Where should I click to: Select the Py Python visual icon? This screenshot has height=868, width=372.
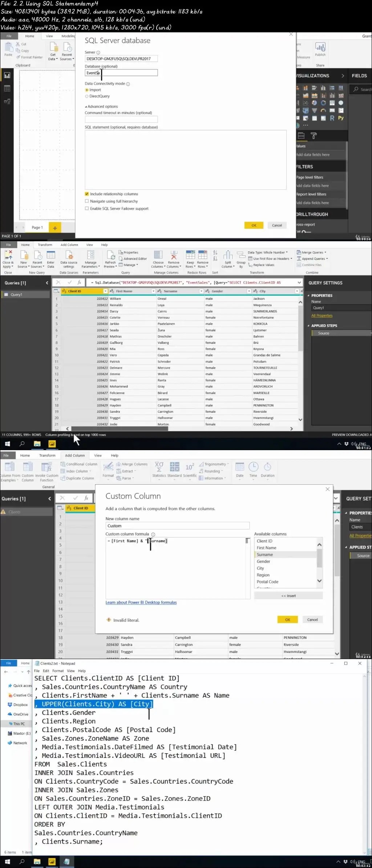click(341, 118)
